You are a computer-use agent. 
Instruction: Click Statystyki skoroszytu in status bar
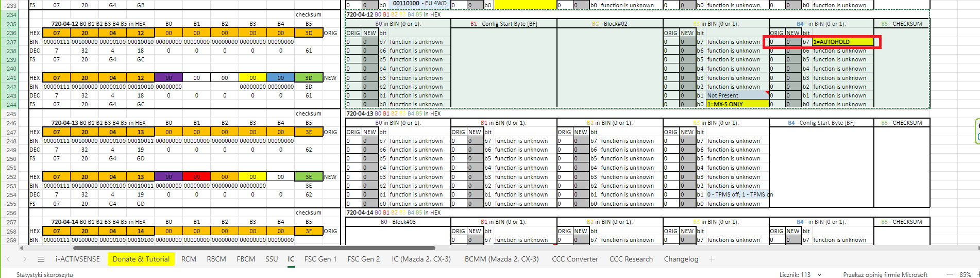[x=44, y=275]
